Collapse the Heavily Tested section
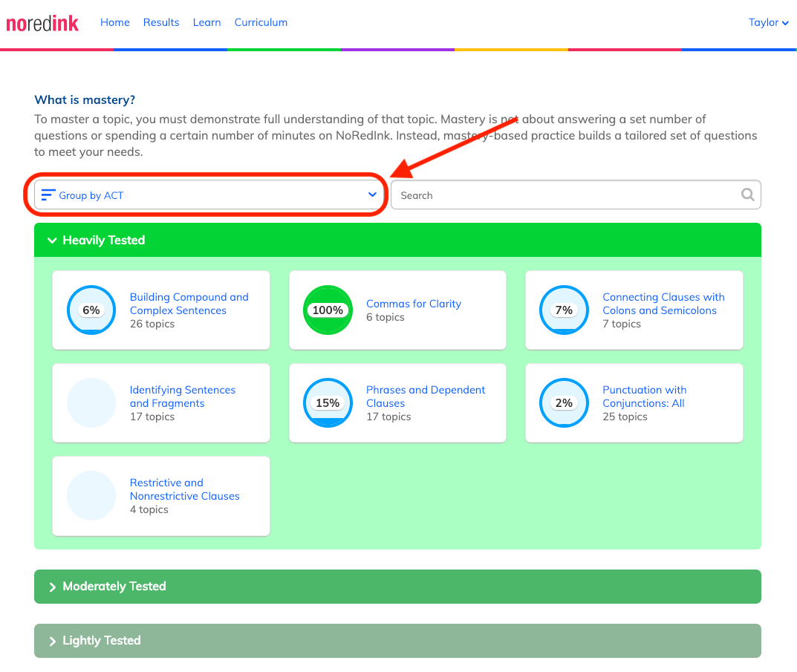797x672 pixels. tap(397, 240)
